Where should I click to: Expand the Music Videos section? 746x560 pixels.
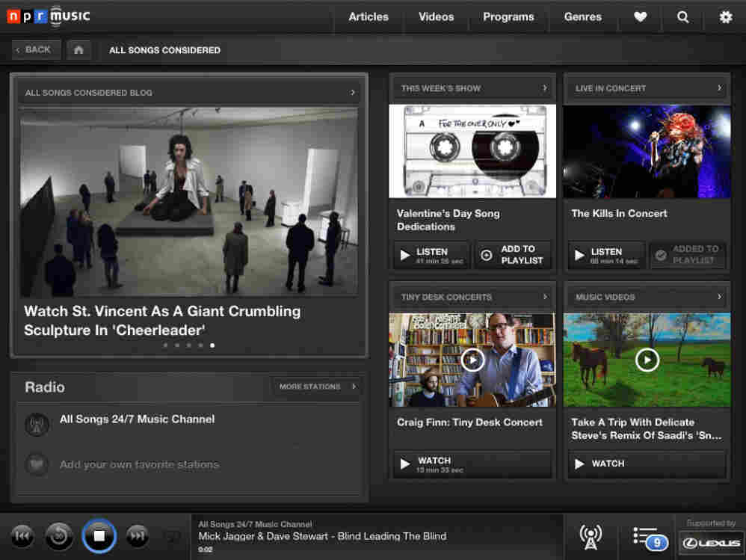click(x=647, y=297)
